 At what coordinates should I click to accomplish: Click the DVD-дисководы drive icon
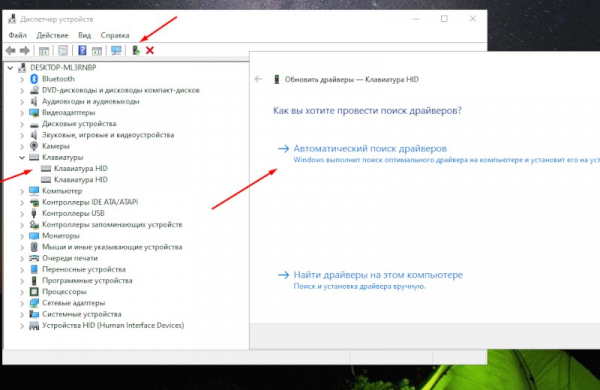[x=34, y=90]
